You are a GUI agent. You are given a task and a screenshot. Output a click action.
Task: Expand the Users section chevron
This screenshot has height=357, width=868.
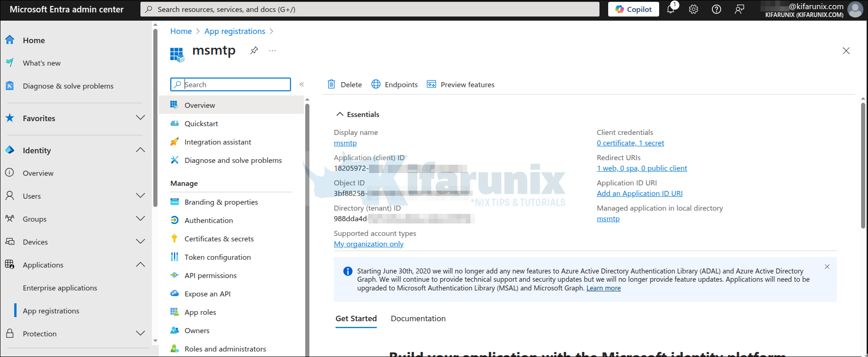point(140,196)
